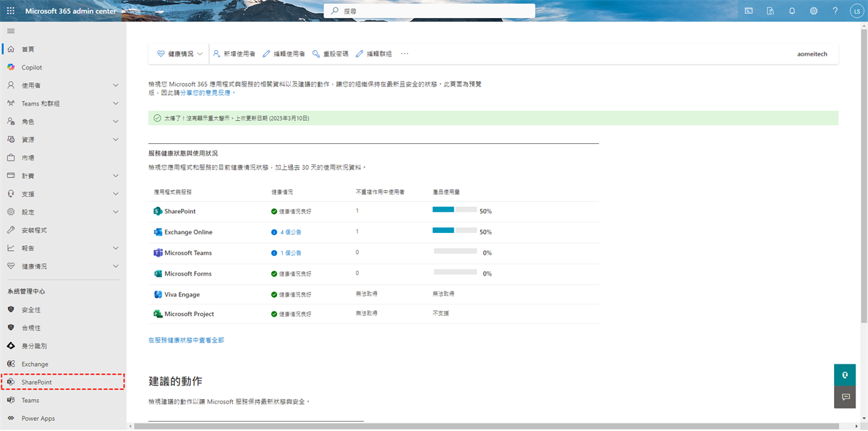Expand the 健康情況 sidebar section
868x431 pixels.
pos(63,266)
